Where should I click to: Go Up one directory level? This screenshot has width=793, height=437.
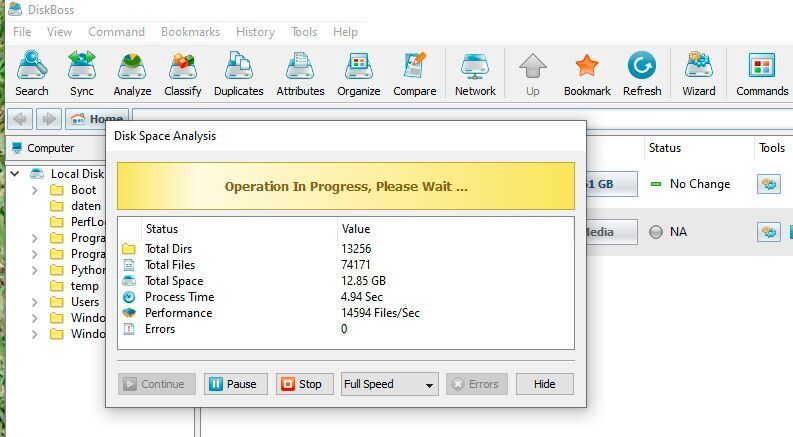pyautogui.click(x=533, y=74)
